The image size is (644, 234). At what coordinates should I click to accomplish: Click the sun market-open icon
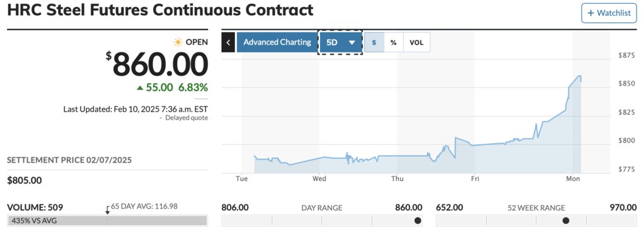click(178, 42)
